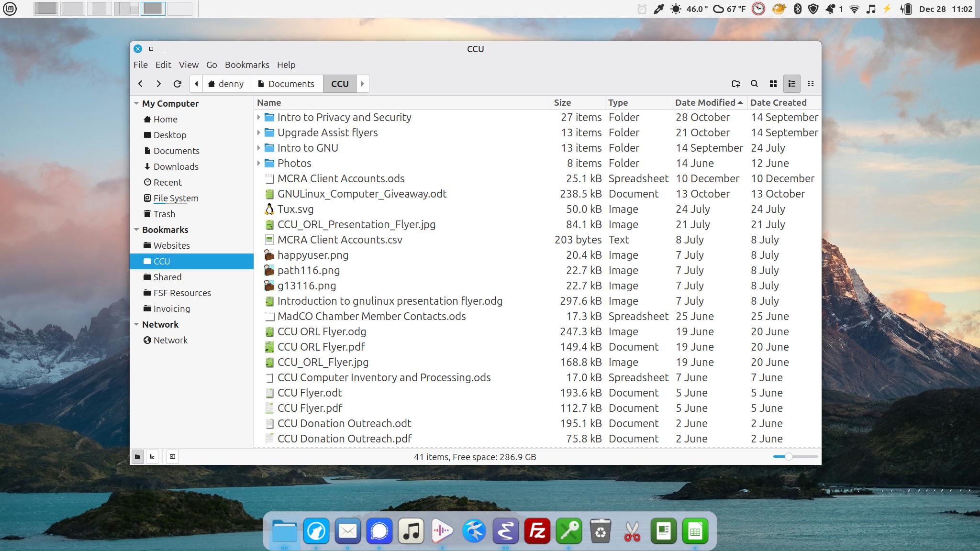Screen dimensions: 980x551
Task: Open the Bookmarks menu
Action: [247, 65]
